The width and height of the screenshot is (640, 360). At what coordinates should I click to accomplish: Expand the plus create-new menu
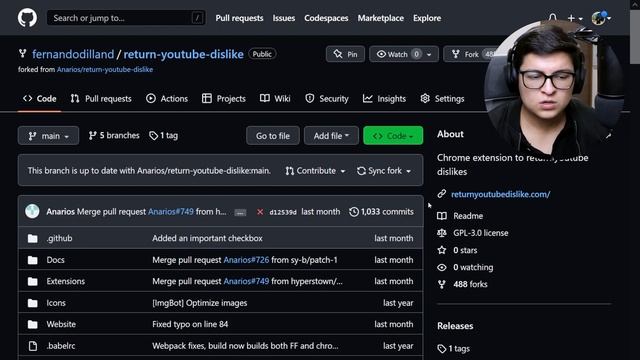pyautogui.click(x=575, y=18)
